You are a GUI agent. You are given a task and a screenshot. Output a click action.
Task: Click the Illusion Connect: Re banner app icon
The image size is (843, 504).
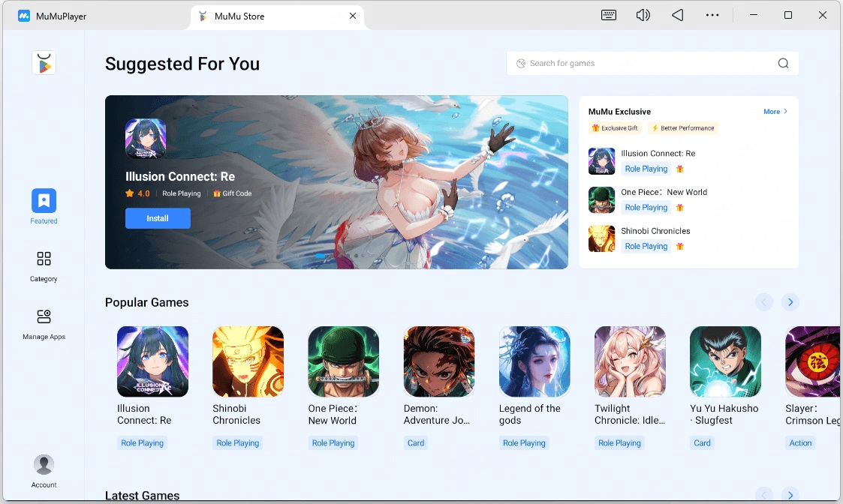[146, 139]
